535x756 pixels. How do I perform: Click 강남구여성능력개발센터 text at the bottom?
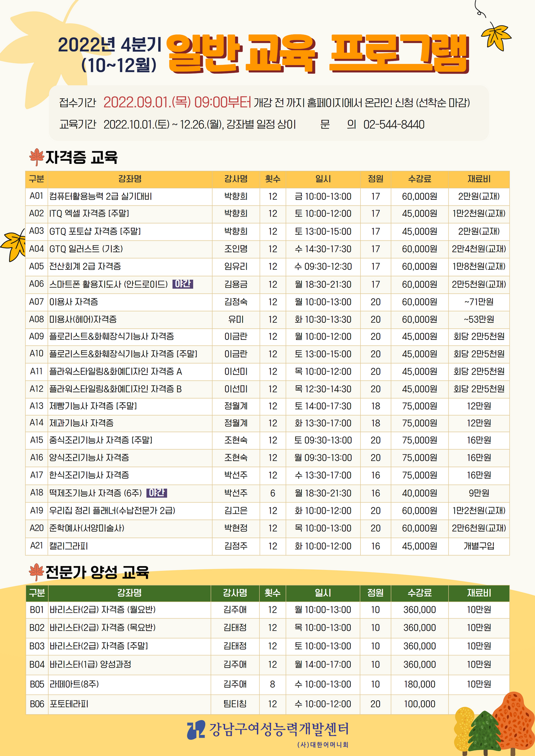point(279,729)
